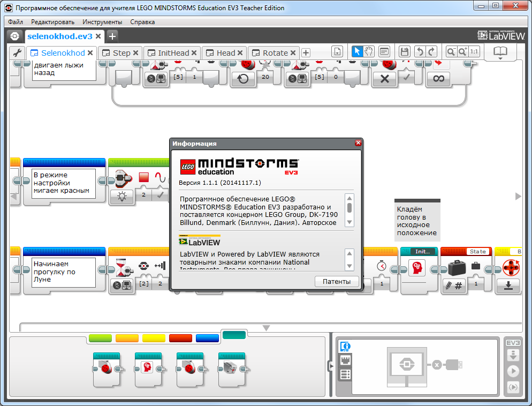This screenshot has height=406, width=532.
Task: Close the selenokhod.ev3 project tab
Action: pos(98,36)
